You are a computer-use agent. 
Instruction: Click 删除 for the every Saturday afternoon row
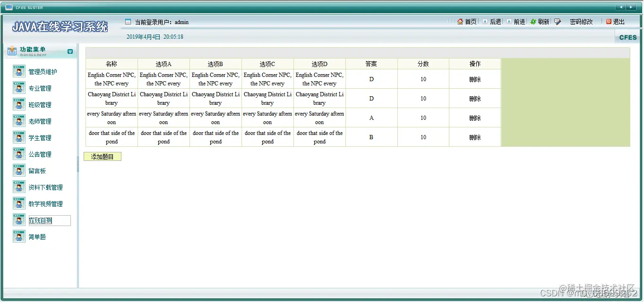click(475, 118)
